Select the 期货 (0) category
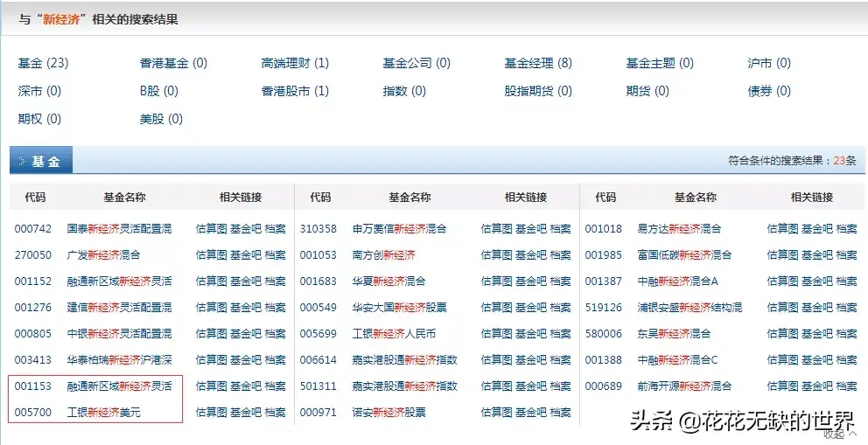 pos(647,91)
